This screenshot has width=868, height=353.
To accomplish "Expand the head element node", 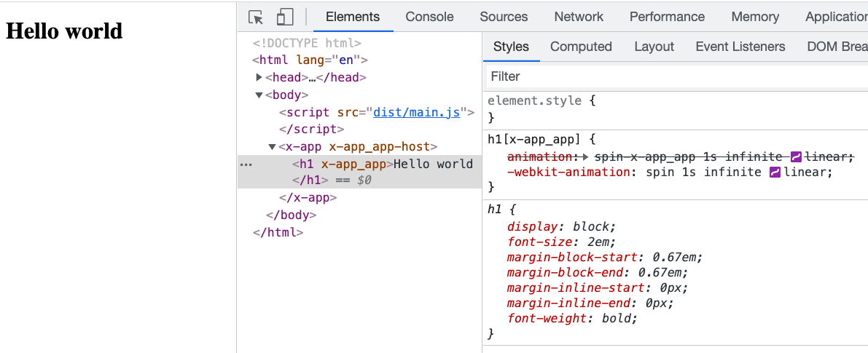I will pos(259,77).
